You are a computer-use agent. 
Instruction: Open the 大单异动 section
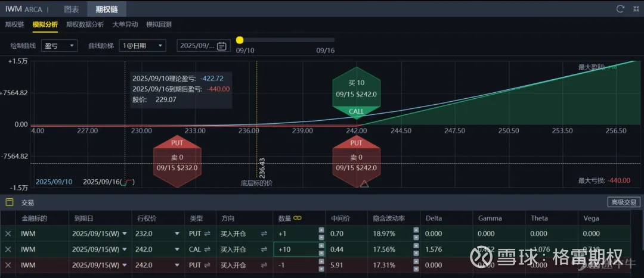(125, 24)
